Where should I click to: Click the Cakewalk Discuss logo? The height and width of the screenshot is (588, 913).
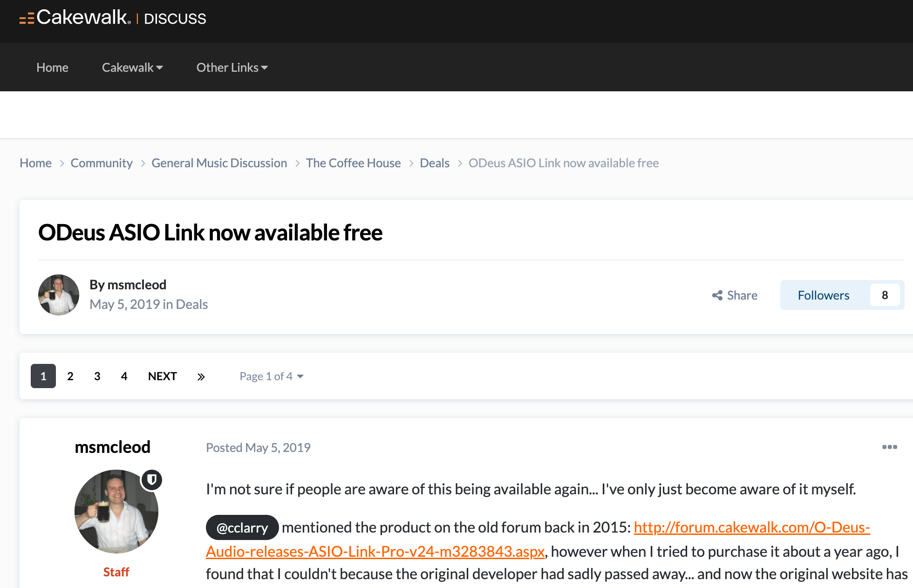113,18
